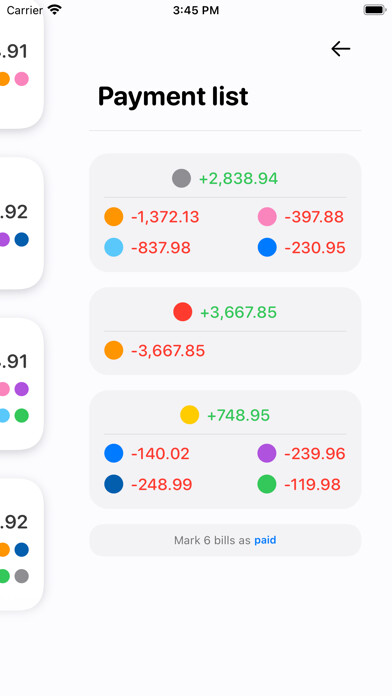The image size is (392, 696).
Task: Click the +3,667.85 amount
Action: tap(238, 312)
